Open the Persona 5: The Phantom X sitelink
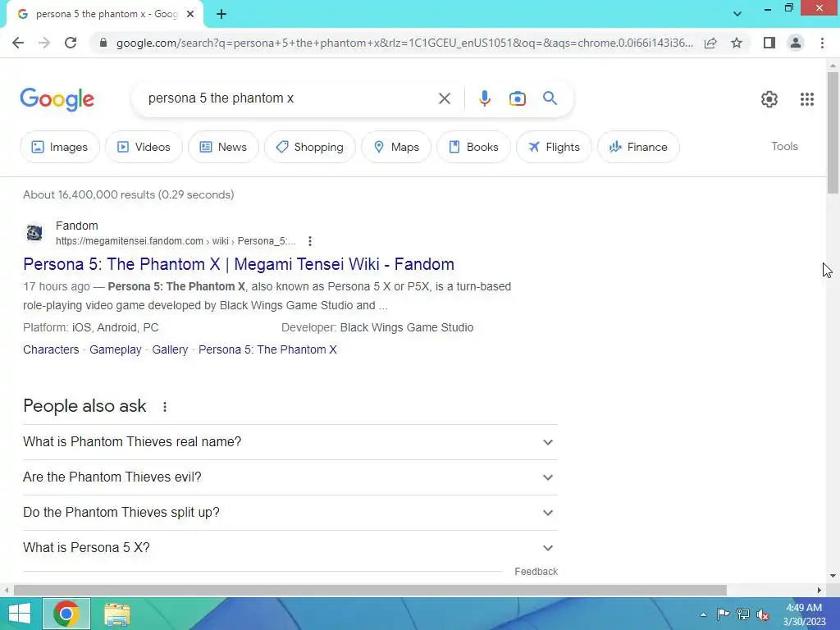 click(x=268, y=349)
